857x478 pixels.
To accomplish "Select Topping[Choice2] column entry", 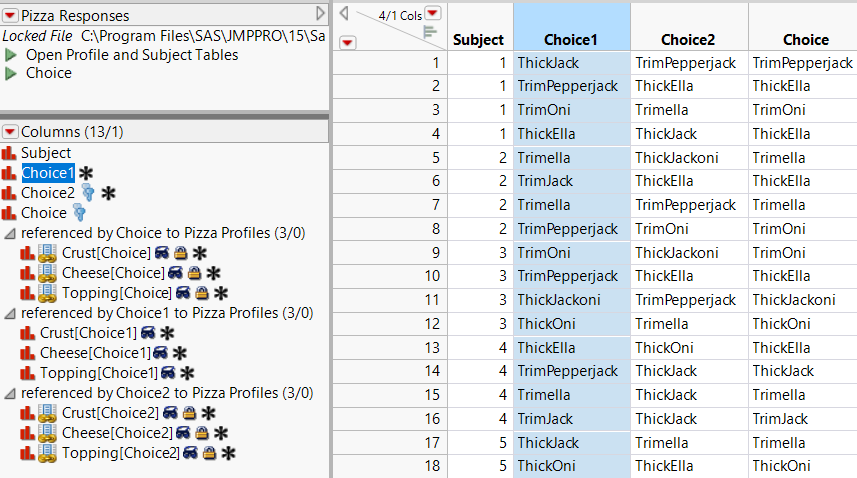I will tap(121, 453).
